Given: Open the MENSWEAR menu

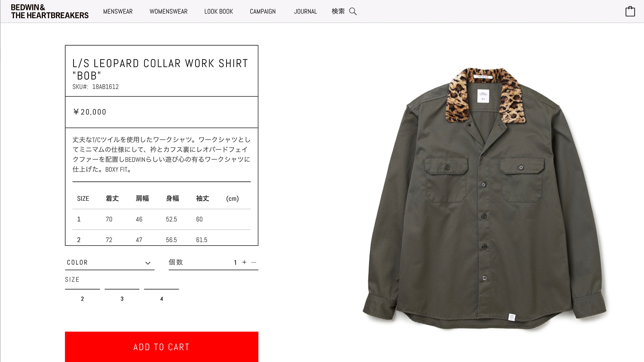Looking at the screenshot, I should click(118, 11).
